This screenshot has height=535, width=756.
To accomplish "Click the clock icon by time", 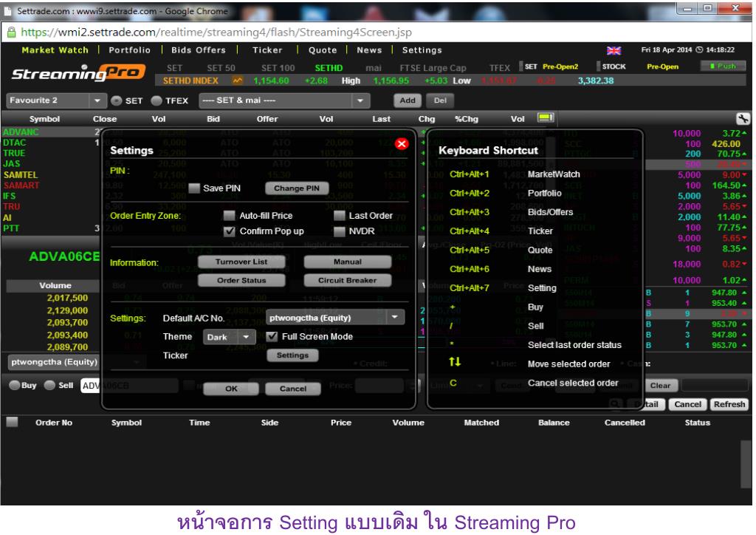I will click(x=699, y=50).
